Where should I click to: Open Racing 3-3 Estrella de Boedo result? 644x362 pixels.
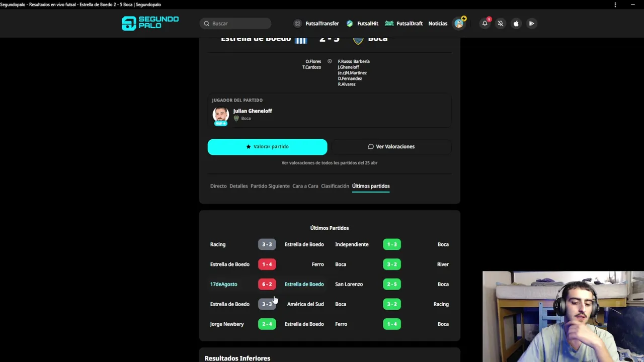[x=267, y=244]
